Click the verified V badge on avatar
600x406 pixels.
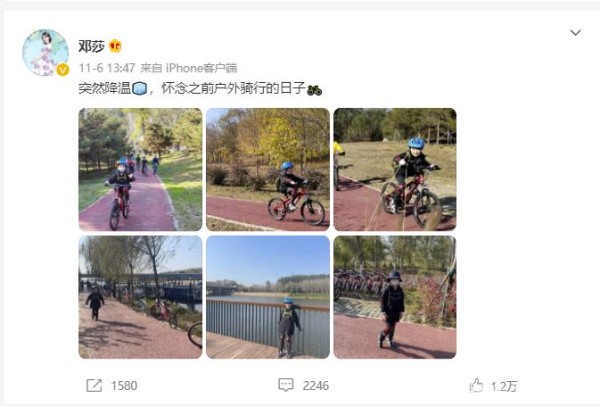point(63,70)
